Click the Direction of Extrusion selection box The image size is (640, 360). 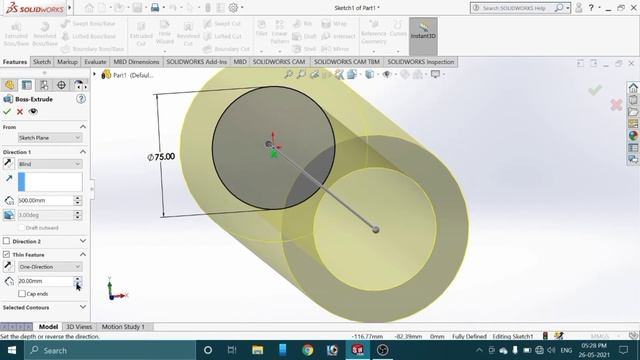tap(50, 182)
